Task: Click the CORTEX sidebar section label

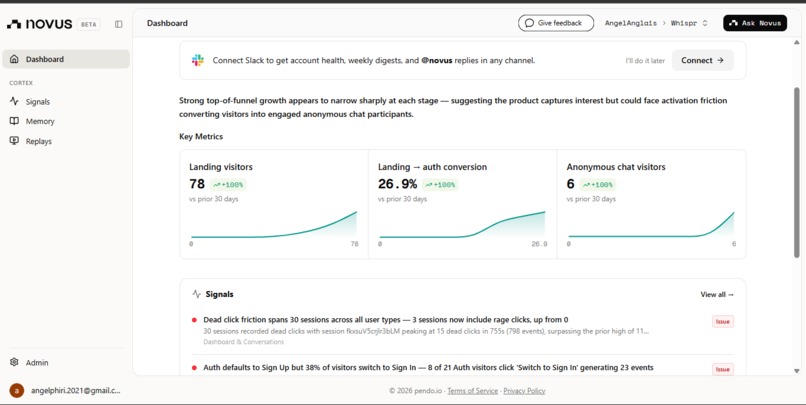Action: tap(21, 83)
